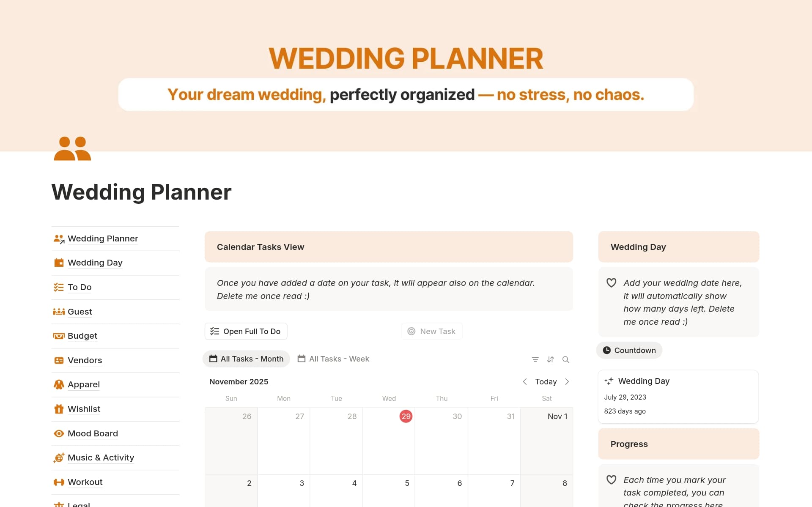812x507 pixels.
Task: Click the Workout dumbbell icon
Action: click(59, 482)
